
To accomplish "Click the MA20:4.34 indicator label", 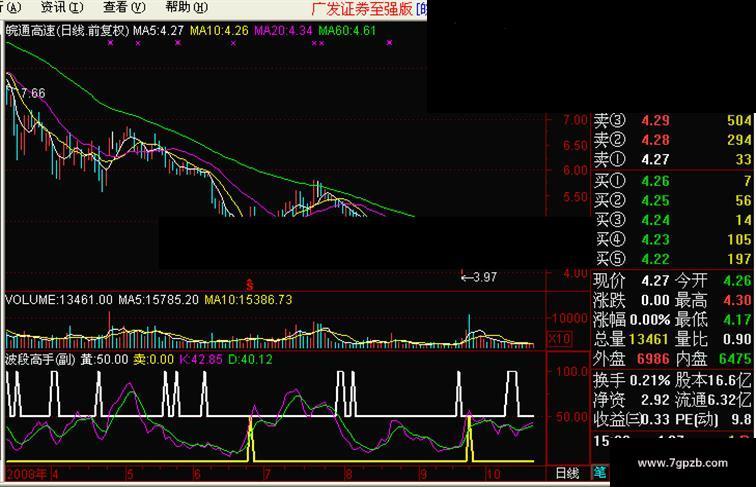I will point(283,30).
